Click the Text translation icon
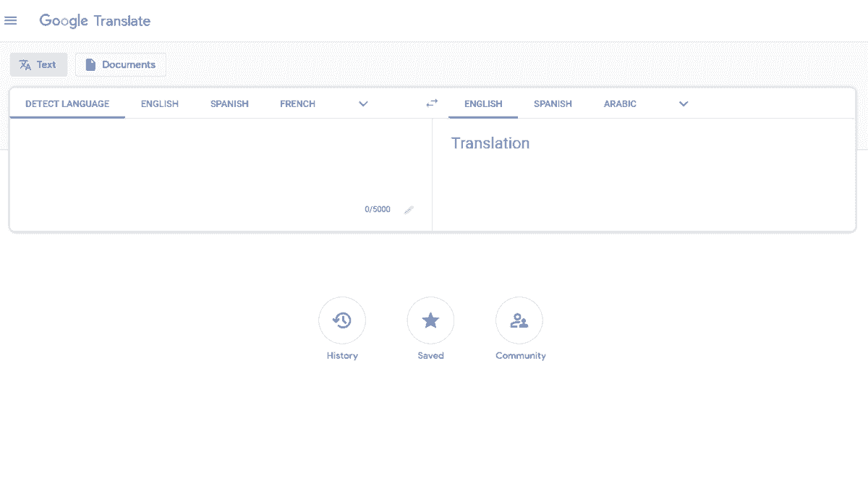Screen dimensions: 868x502 (x=23, y=64)
